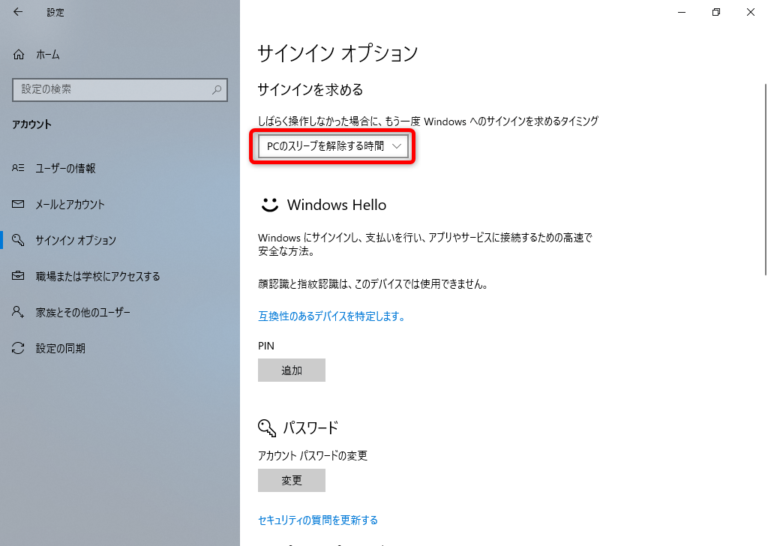This screenshot has height=546, width=768.
Task: Click the dropdown chevron in sign-in timing box
Action: (397, 147)
